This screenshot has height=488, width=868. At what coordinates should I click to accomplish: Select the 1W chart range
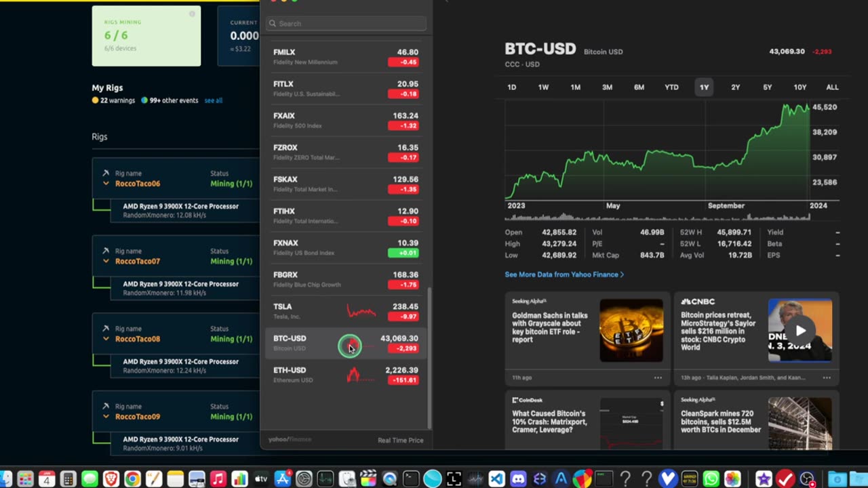(x=543, y=87)
